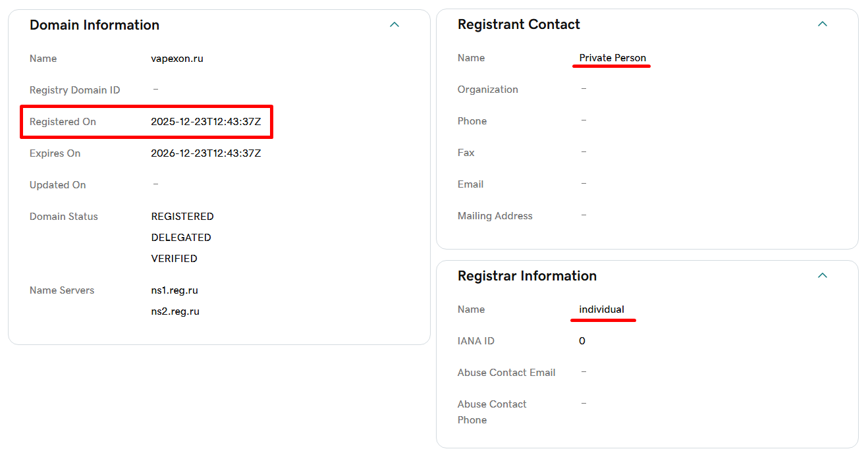Viewport: 868px width, 453px height.
Task: Collapse the Registrant Contact section chevron
Action: 822,24
